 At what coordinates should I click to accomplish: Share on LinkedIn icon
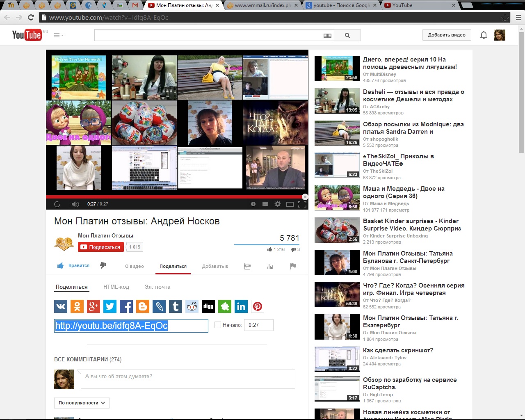241,306
